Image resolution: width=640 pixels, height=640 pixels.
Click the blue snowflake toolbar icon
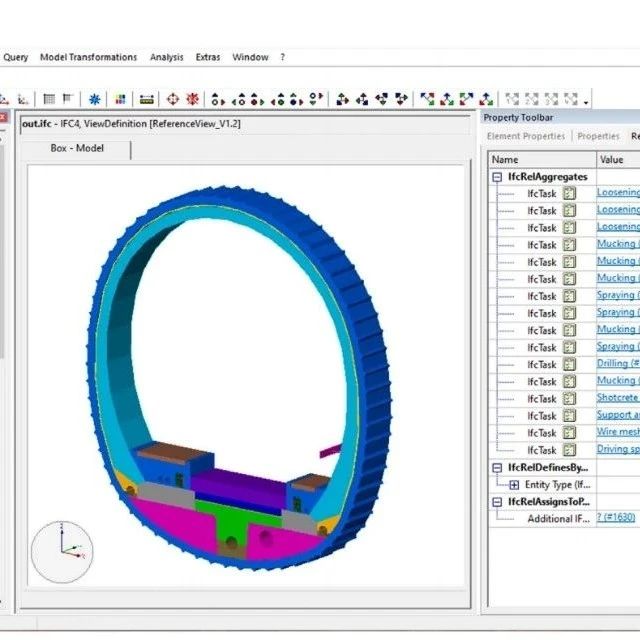click(x=95, y=99)
